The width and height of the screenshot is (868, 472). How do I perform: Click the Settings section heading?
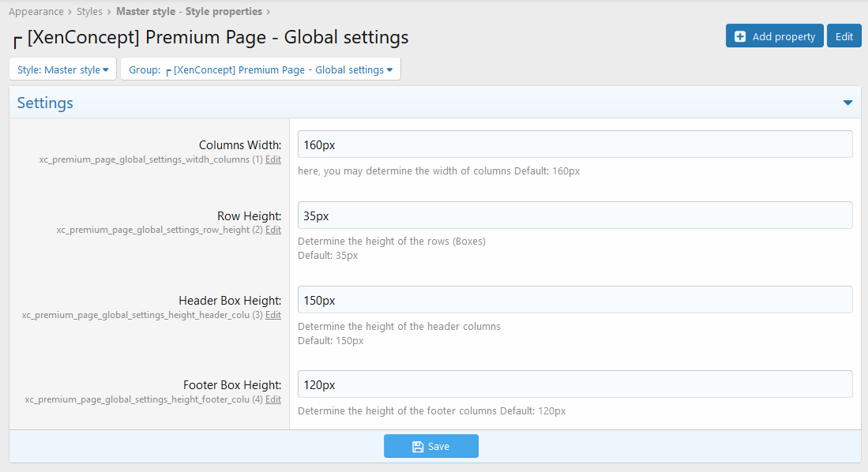pyautogui.click(x=45, y=103)
